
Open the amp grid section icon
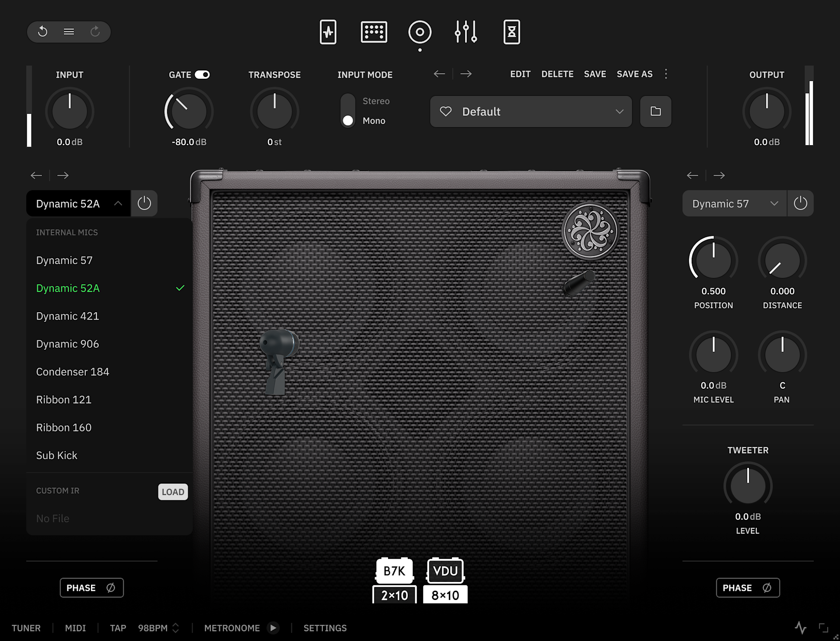pos(374,32)
